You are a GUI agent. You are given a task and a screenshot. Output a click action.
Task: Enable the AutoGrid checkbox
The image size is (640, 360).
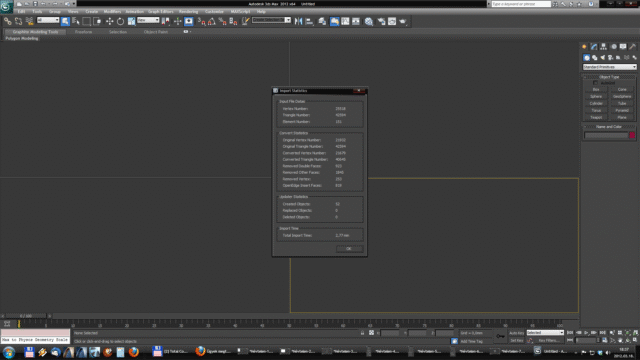[x=595, y=83]
